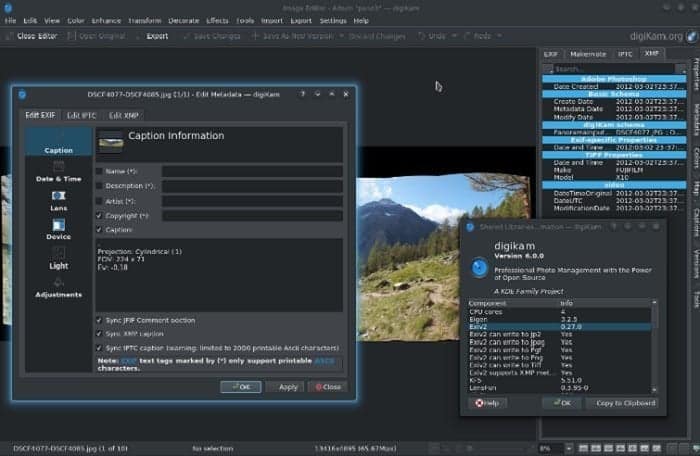Click inside the Caption text area

click(x=219, y=276)
